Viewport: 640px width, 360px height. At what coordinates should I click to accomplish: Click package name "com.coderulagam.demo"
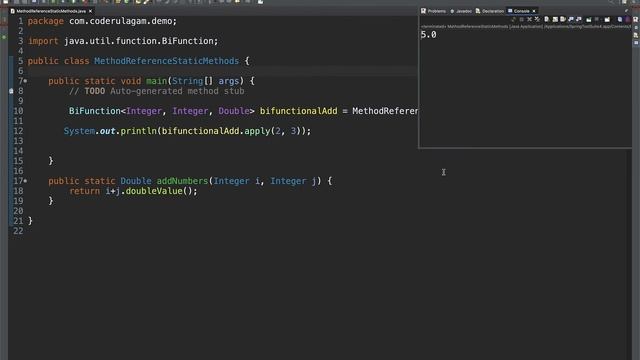coord(120,21)
